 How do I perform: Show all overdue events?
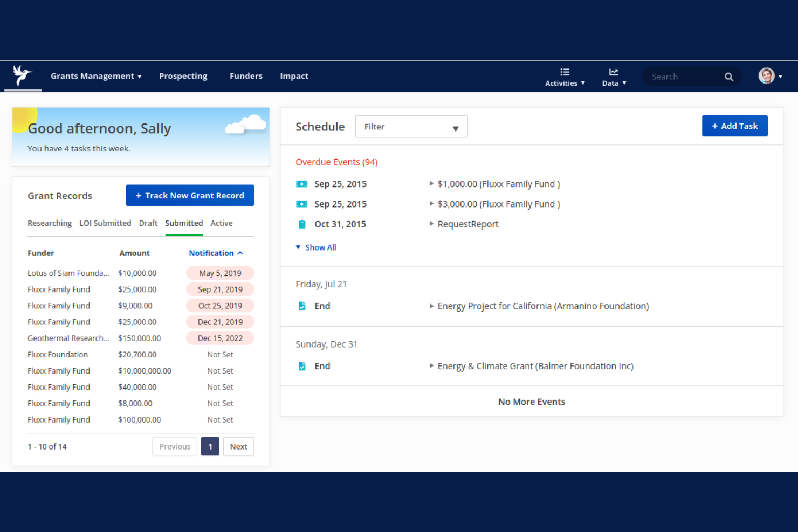click(x=316, y=247)
